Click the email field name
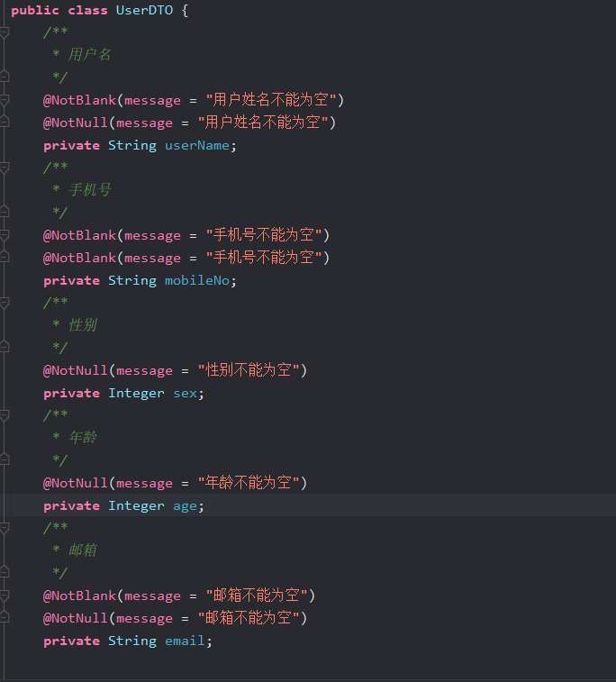The height and width of the screenshot is (682, 616). (185, 641)
